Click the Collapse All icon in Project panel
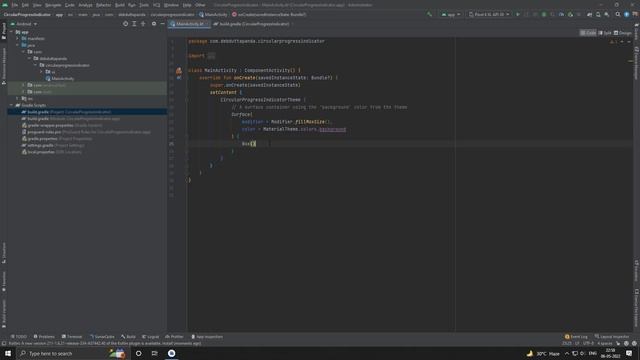640x360 pixels. coord(143,24)
